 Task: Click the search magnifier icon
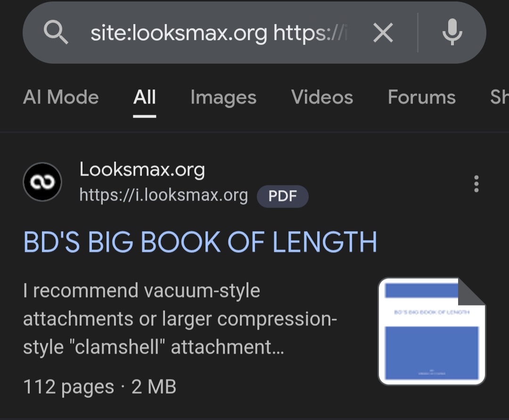tap(56, 33)
